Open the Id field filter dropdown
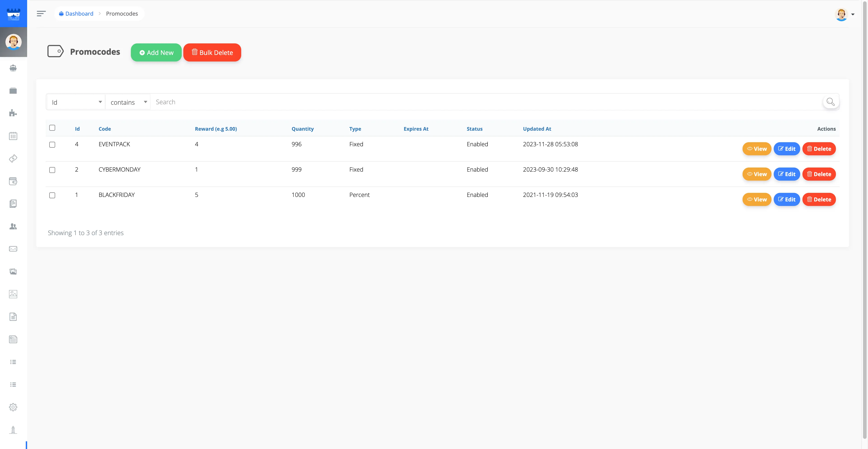 76,102
